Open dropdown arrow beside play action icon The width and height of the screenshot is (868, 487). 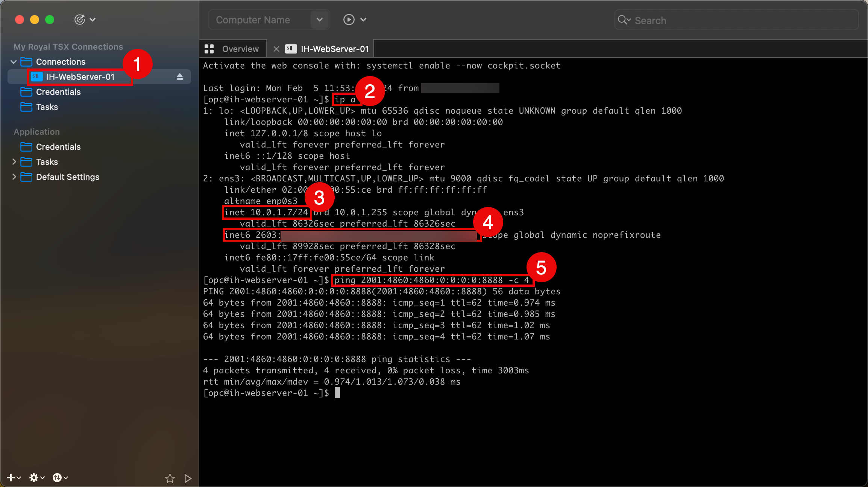[x=363, y=20]
